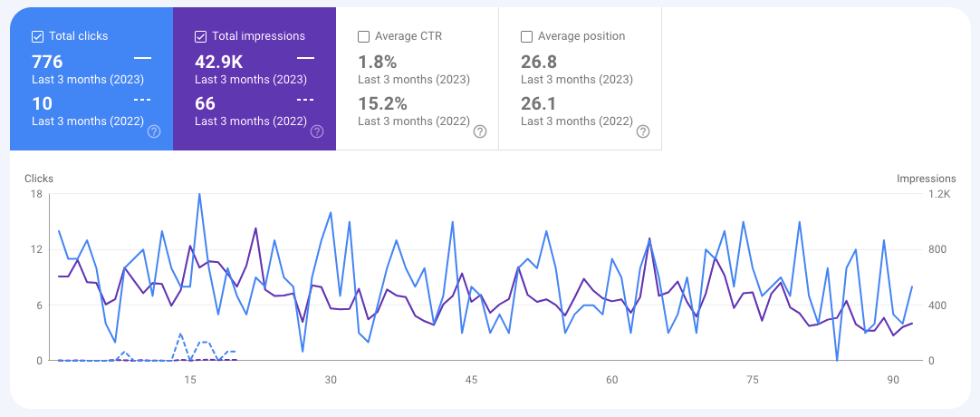Image resolution: width=980 pixels, height=417 pixels.
Task: Select the solid line legend next to 42.9K
Action: click(x=305, y=58)
